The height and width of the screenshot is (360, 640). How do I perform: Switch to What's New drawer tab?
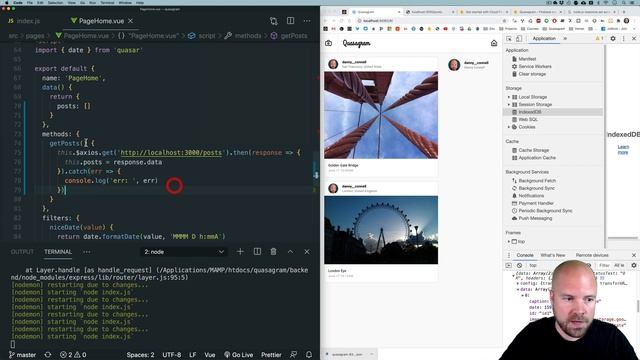click(x=553, y=255)
